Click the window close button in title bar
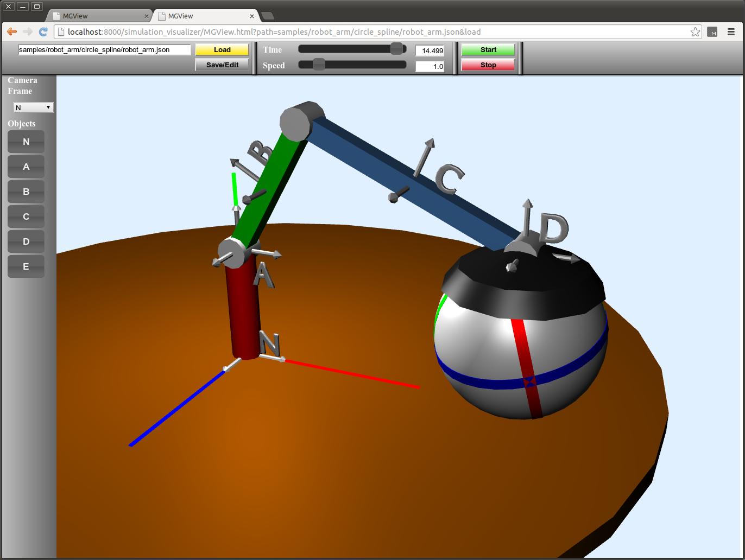 click(9, 7)
